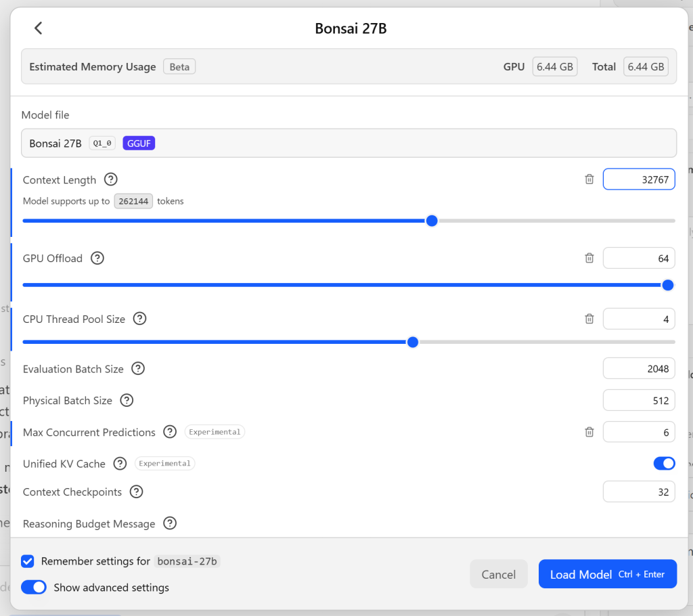
Task: Adjust the Context Length slider handle
Action: [432, 221]
